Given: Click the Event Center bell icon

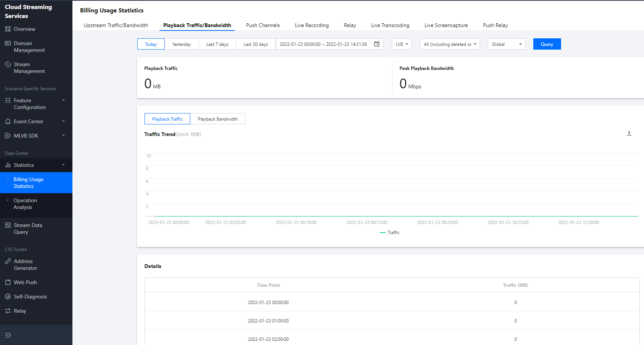Looking at the screenshot, I should pos(8,121).
